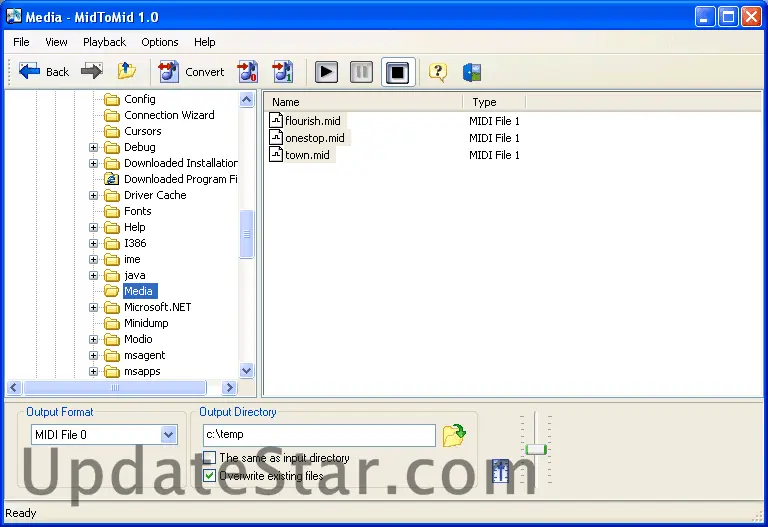Image resolution: width=768 pixels, height=527 pixels.
Task: Open the Options menu
Action: 160,42
